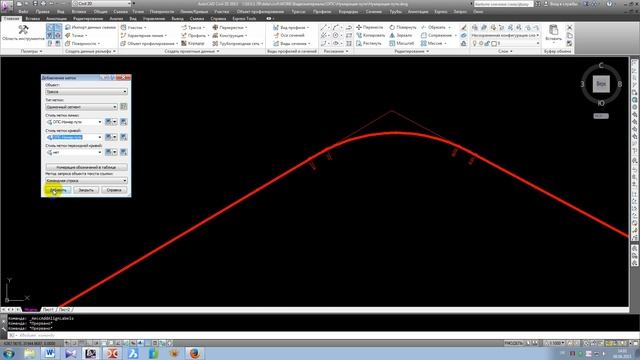This screenshot has height=360, width=640.
Task: Select the Обрезать (trim) tool
Action: pyautogui.click(x=436, y=27)
